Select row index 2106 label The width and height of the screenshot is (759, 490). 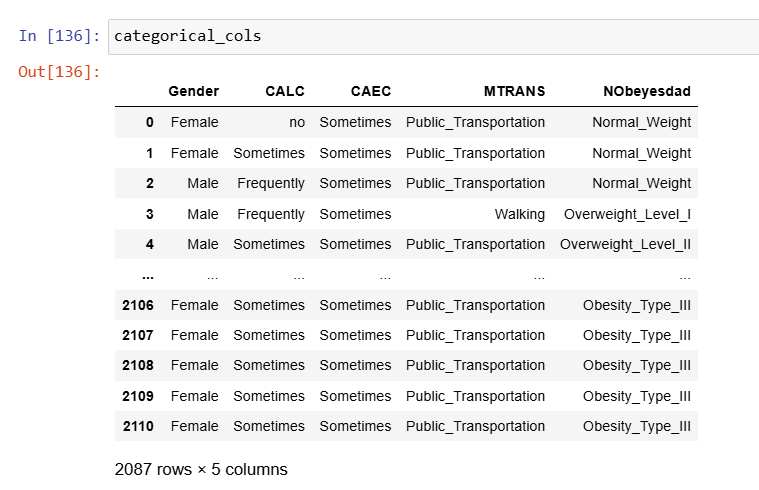[x=138, y=306]
